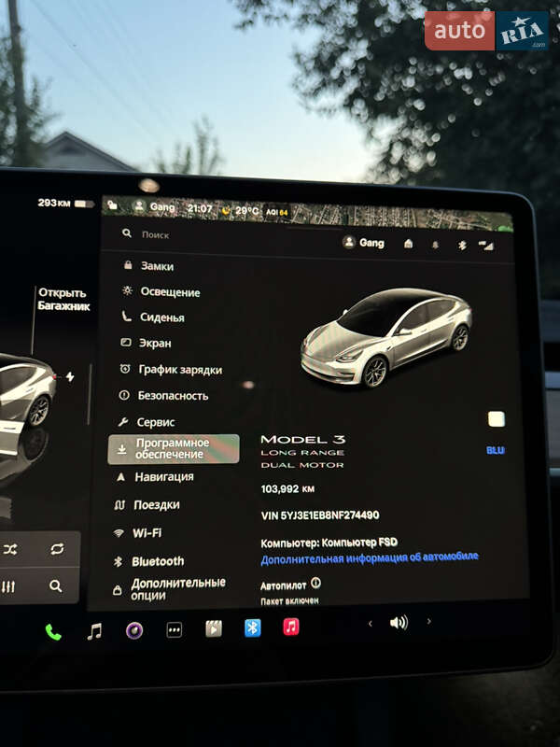Open the Экран display settings
The height and width of the screenshot is (747, 560).
click(146, 343)
